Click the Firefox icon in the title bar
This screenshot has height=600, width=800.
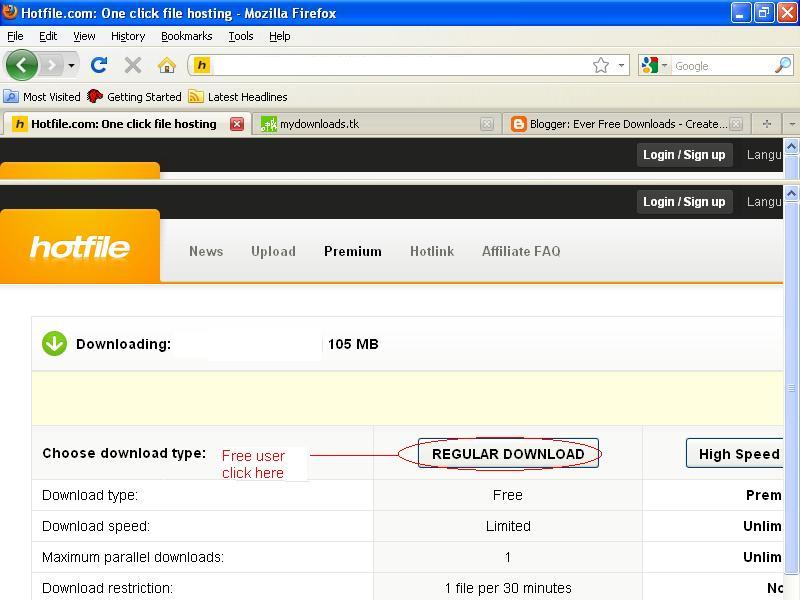coord(10,12)
